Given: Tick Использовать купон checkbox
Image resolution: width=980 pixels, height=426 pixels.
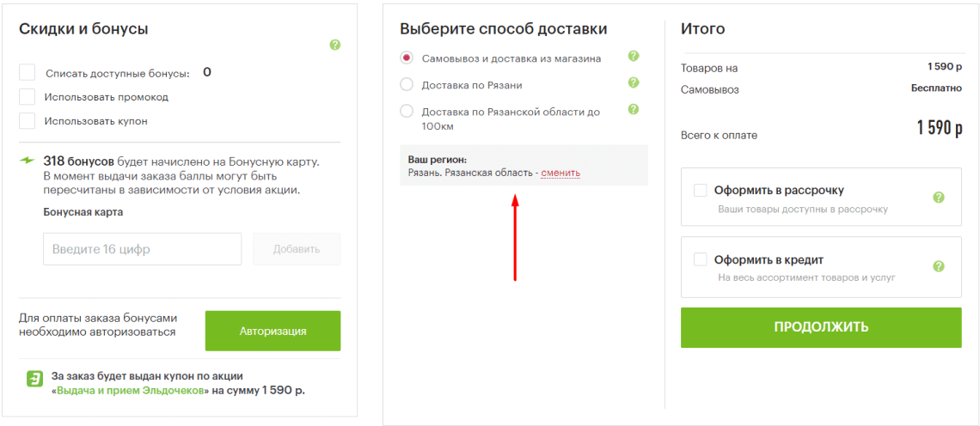Looking at the screenshot, I should 27,120.
